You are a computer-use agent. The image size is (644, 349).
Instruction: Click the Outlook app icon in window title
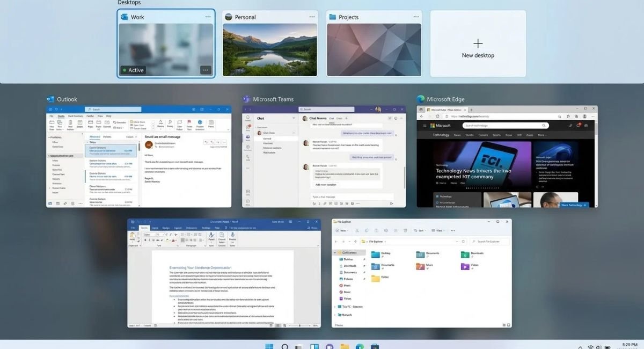pos(50,99)
